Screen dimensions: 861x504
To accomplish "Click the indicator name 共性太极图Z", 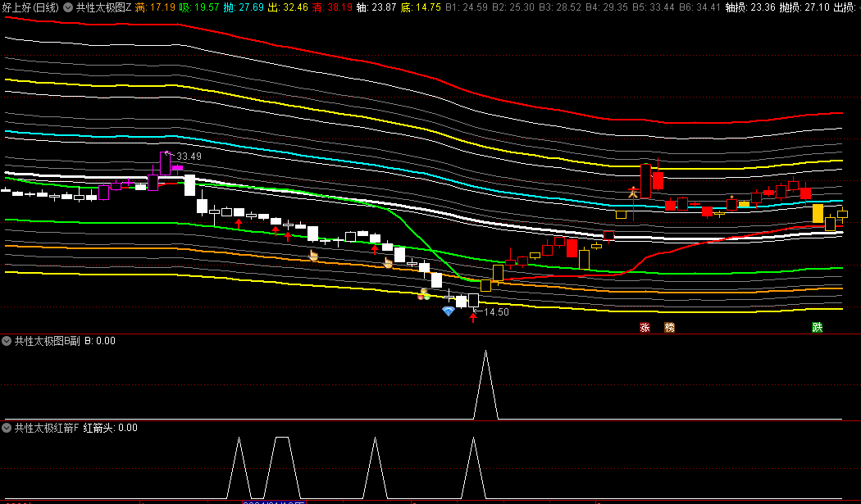I will tap(104, 7).
